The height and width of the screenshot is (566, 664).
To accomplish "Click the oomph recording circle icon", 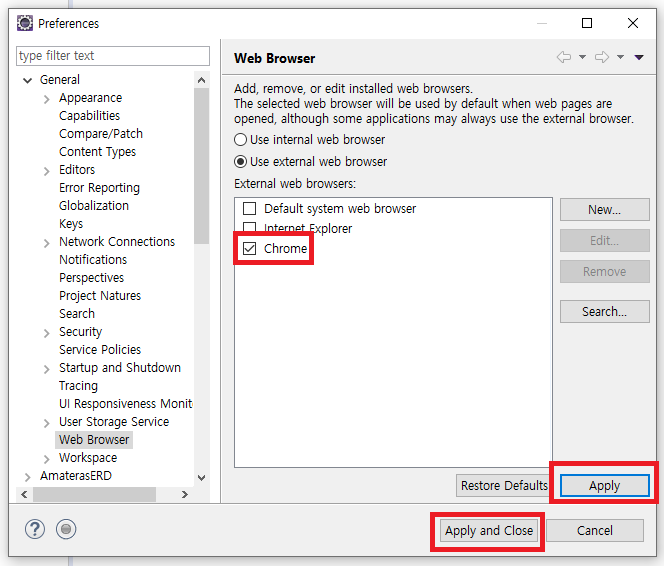I will (x=66, y=529).
